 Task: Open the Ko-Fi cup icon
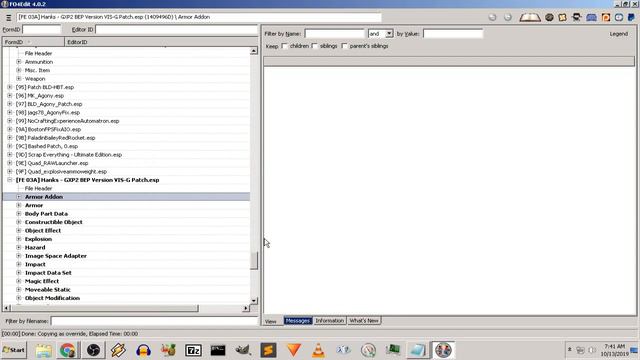619,17
